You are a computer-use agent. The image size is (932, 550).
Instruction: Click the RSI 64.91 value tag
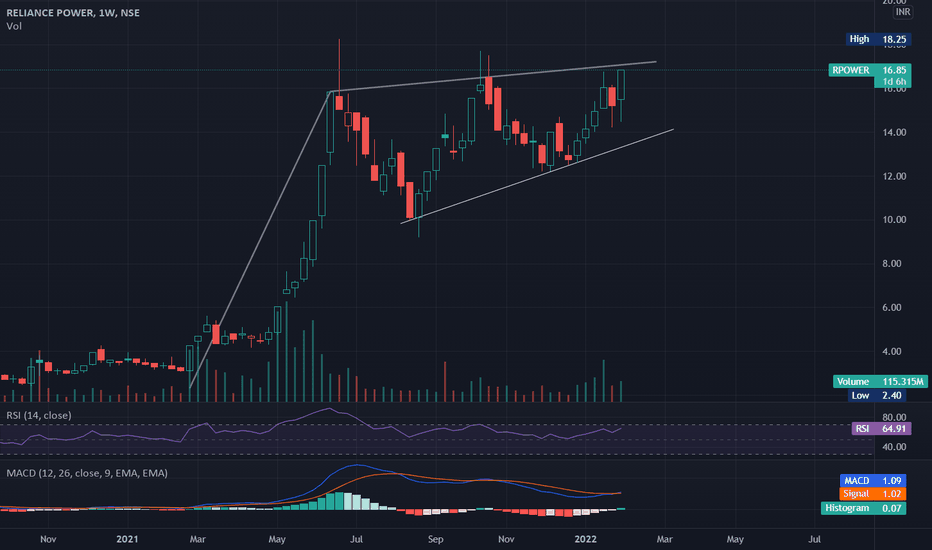pyautogui.click(x=881, y=429)
